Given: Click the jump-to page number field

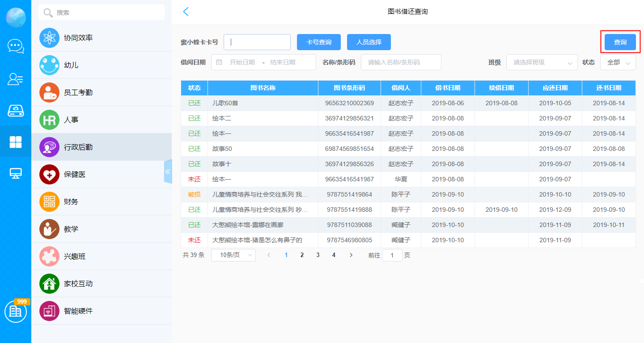Looking at the screenshot, I should tap(392, 255).
